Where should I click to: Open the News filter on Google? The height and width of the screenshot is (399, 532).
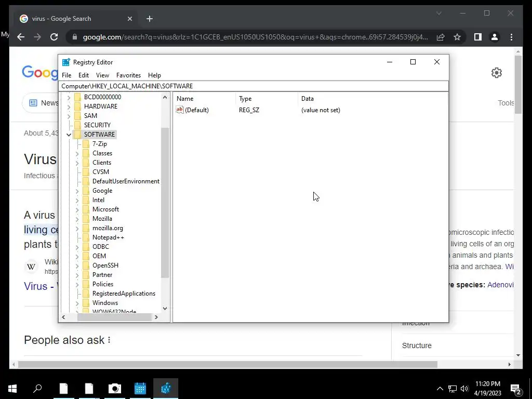coord(41,103)
